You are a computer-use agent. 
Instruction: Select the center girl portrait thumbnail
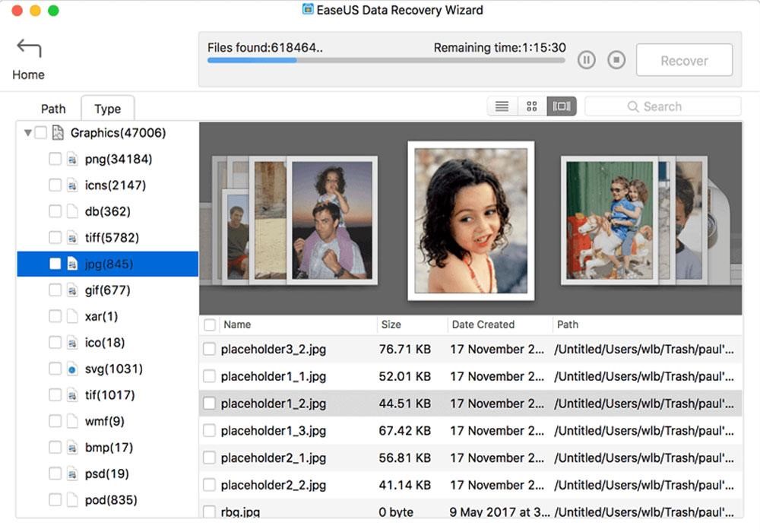(471, 220)
